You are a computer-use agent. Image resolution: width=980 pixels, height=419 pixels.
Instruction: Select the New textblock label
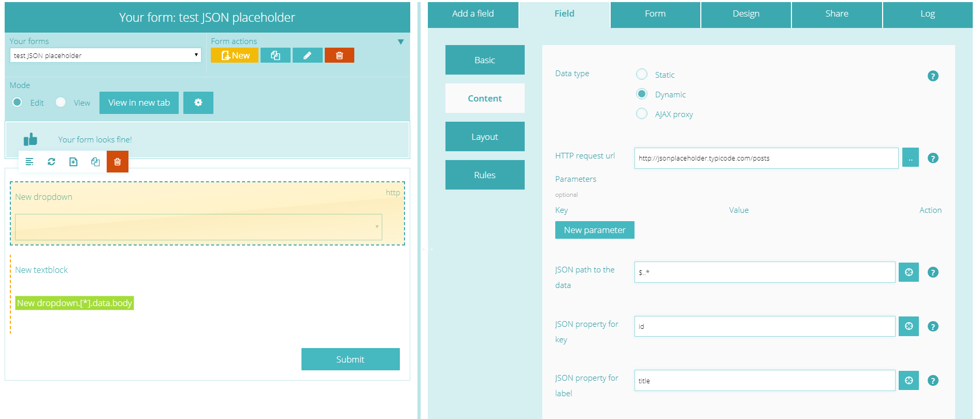41,270
